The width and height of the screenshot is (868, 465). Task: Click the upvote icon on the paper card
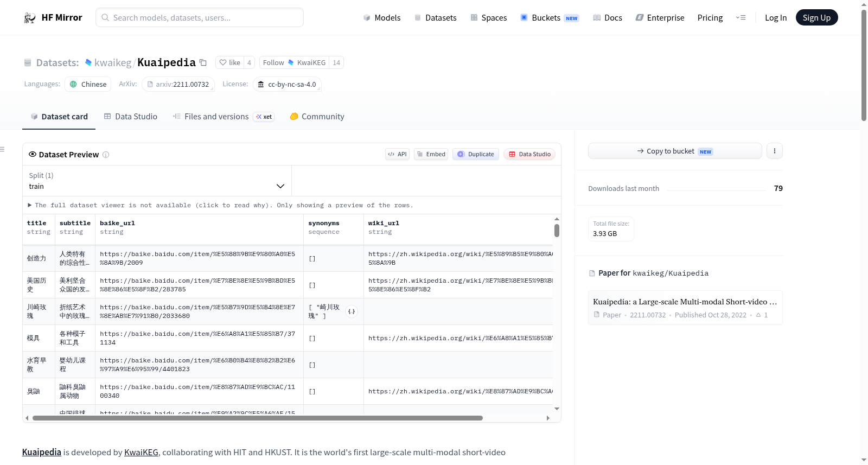[758, 315]
